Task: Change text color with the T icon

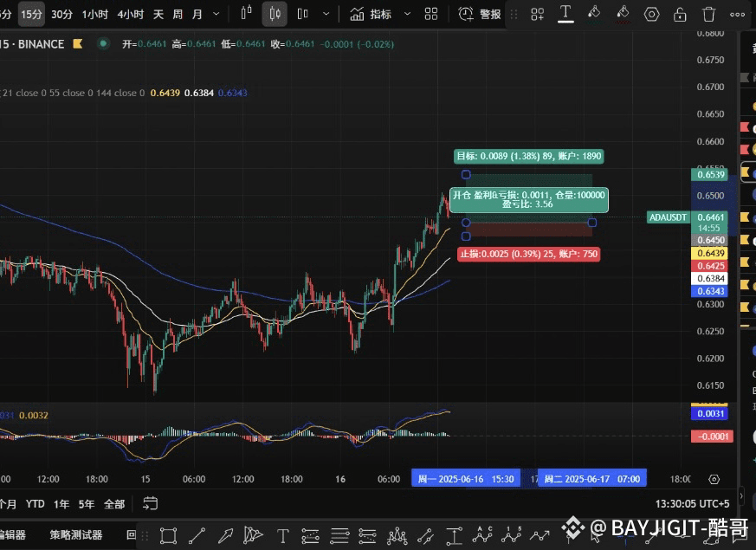Action: [565, 14]
